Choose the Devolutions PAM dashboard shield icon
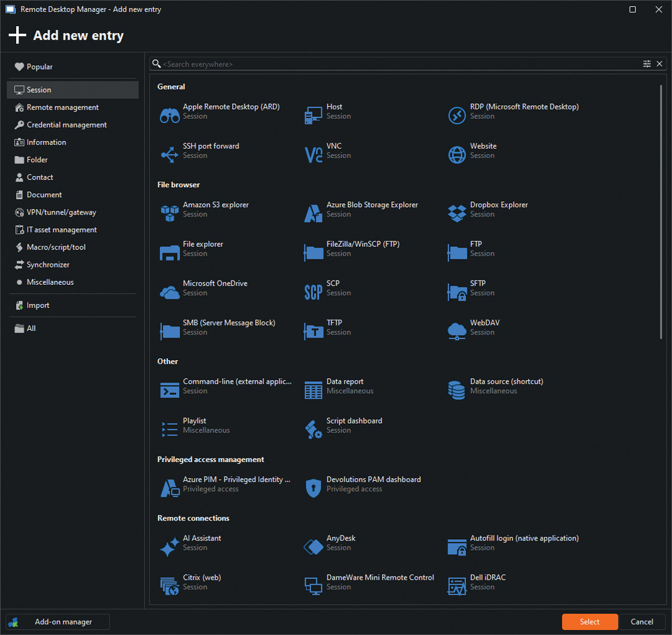The image size is (672, 635). click(x=313, y=488)
